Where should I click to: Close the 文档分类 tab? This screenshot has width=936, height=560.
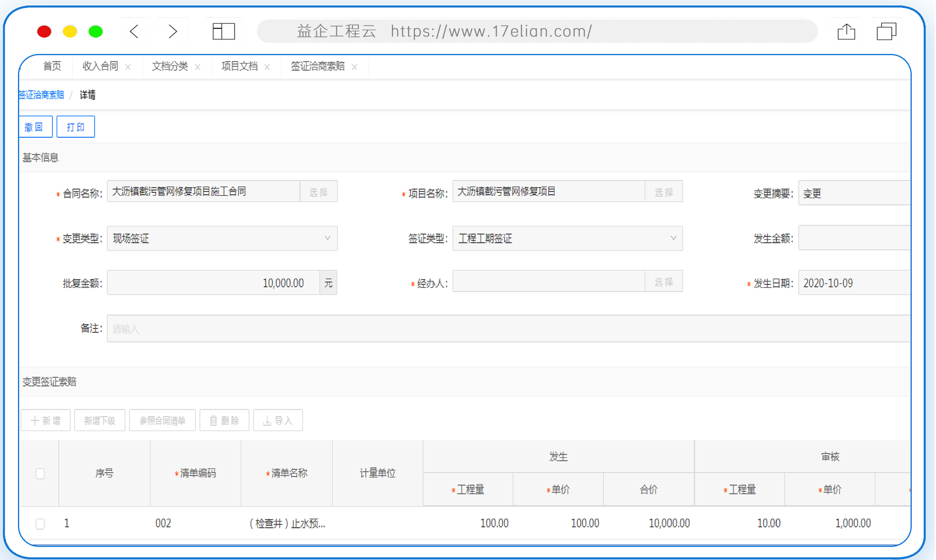pyautogui.click(x=197, y=67)
